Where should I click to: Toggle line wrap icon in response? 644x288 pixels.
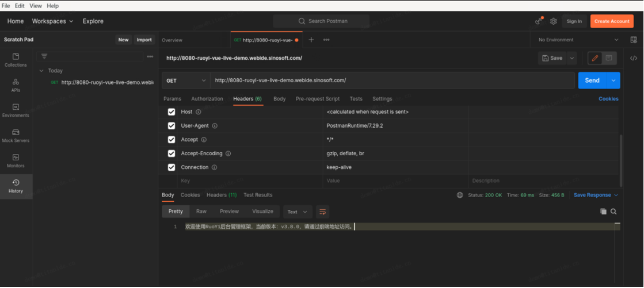tap(322, 212)
